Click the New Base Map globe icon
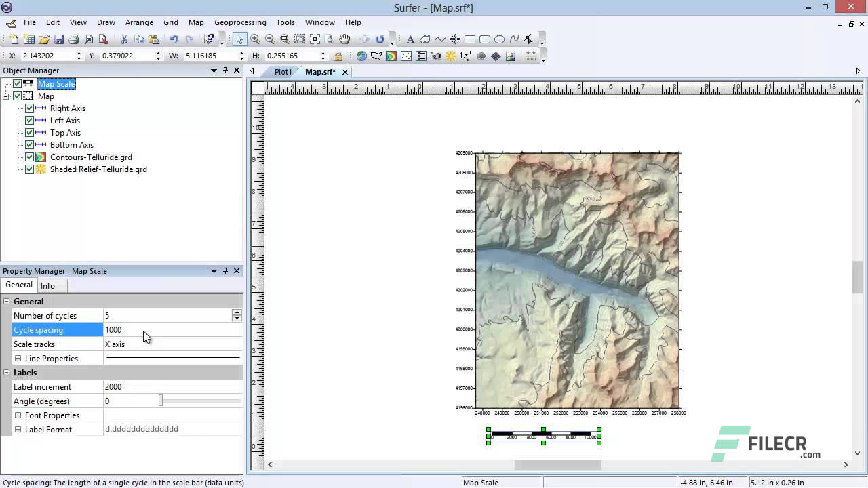868x488 pixels. (x=361, y=56)
